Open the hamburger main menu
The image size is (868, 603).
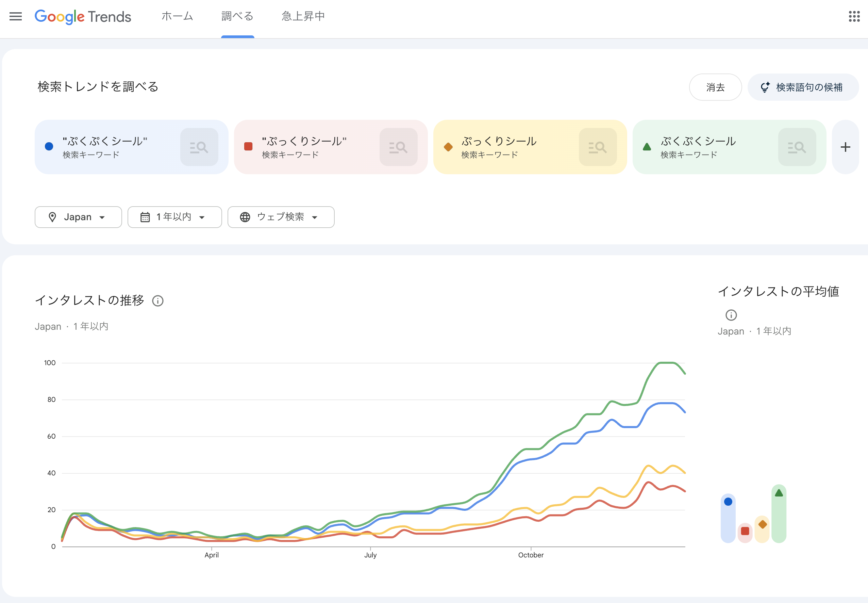pyautogui.click(x=16, y=16)
